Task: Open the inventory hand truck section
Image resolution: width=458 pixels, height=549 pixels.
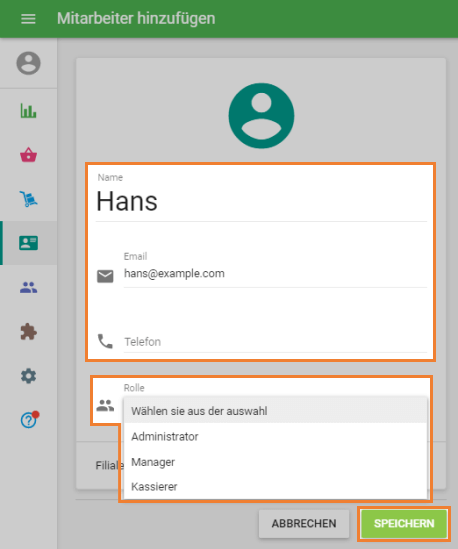Action: point(28,199)
